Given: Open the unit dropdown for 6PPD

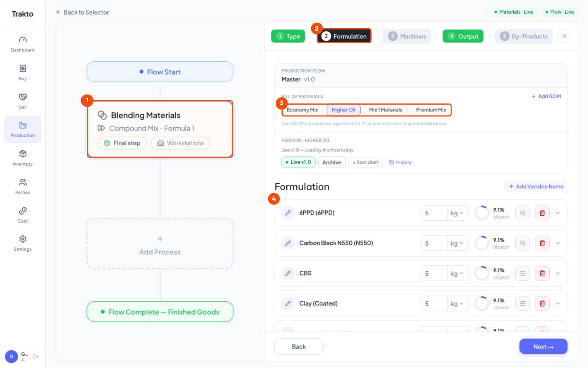Looking at the screenshot, I should pos(457,213).
